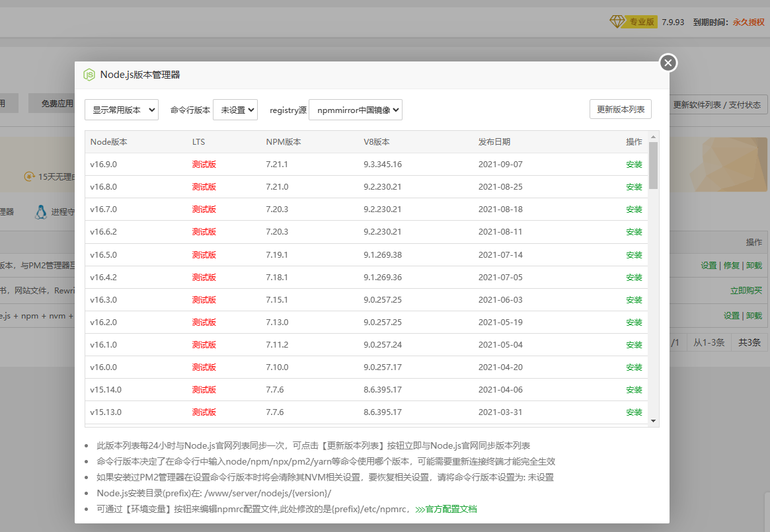Install Node v16.8.0
The height and width of the screenshot is (532, 770).
coord(634,187)
